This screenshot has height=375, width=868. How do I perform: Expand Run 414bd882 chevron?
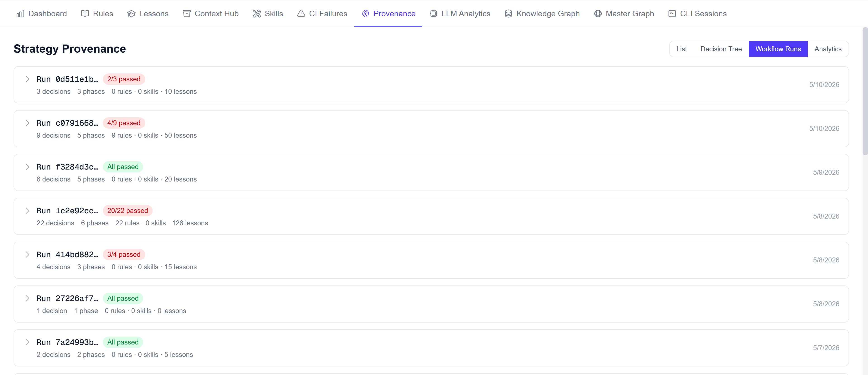27,254
